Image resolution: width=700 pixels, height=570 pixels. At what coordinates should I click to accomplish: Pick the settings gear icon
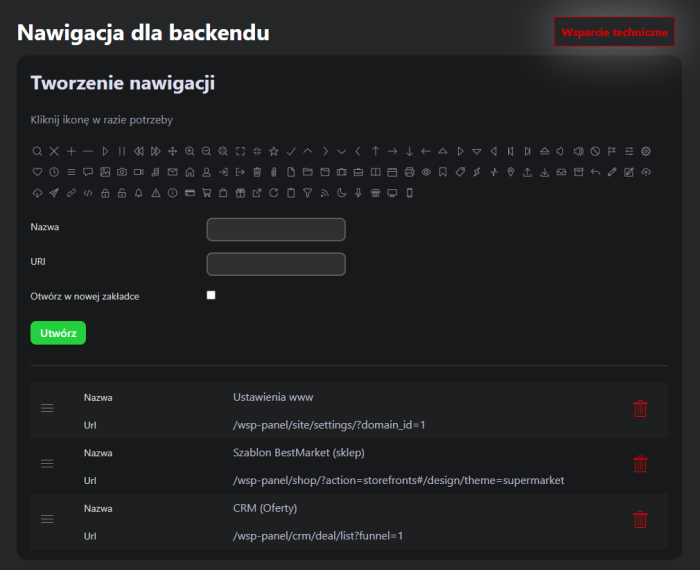tap(646, 151)
